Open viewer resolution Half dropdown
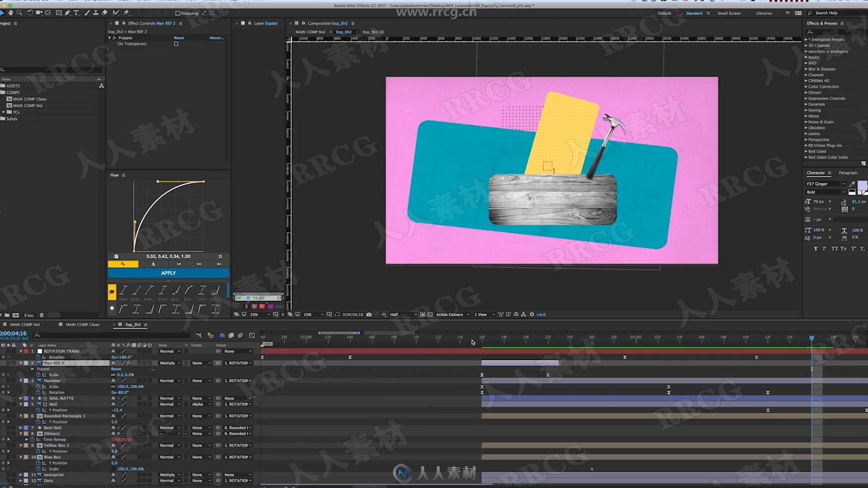868x488 pixels. (x=402, y=314)
